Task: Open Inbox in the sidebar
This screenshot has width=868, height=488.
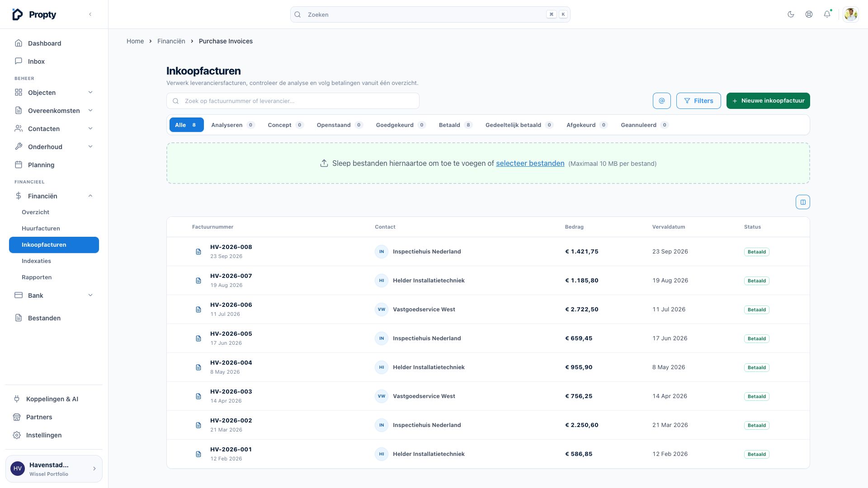Action: coord(54,61)
